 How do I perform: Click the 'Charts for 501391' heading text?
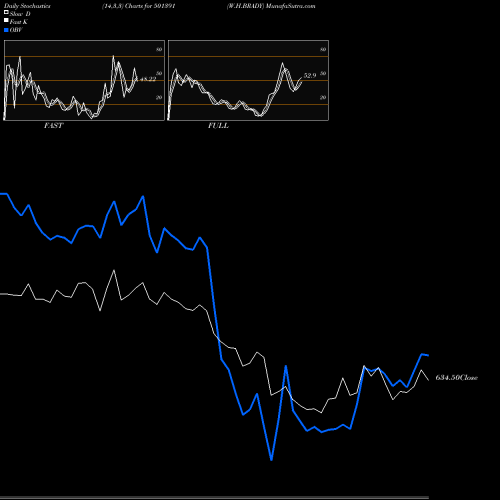click(x=150, y=6)
